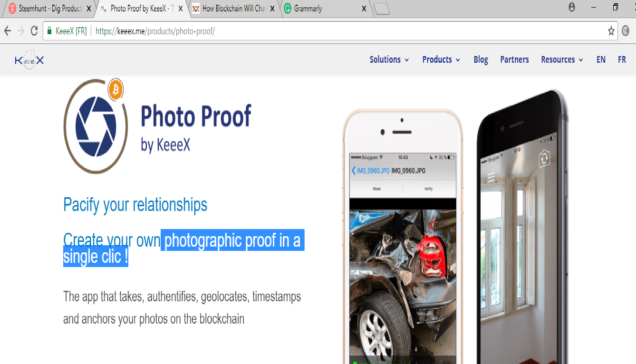Restore down the Chrome window
Viewport: 636px width, 364px height.
point(615,7)
